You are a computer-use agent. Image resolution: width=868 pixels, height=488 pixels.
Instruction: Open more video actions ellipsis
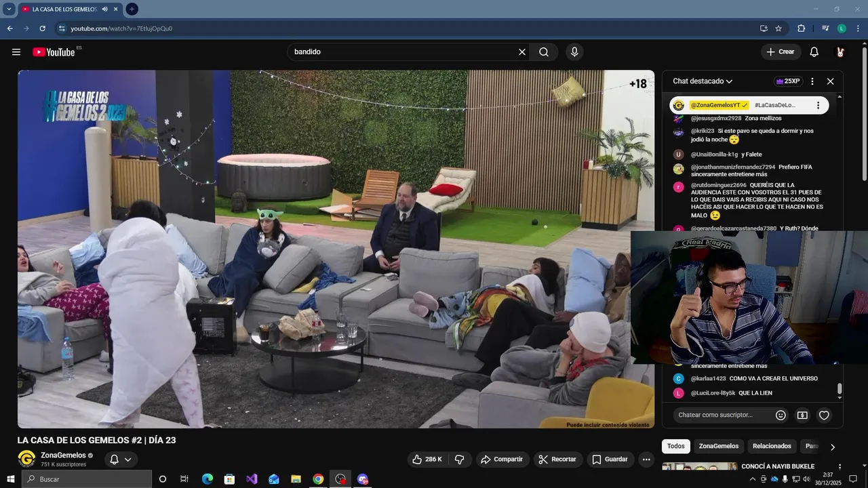(x=646, y=460)
